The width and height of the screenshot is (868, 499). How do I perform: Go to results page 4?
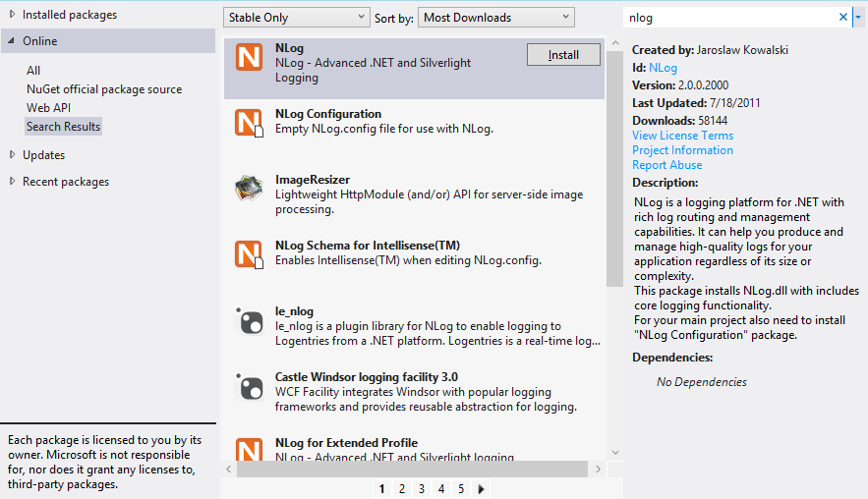pos(441,489)
